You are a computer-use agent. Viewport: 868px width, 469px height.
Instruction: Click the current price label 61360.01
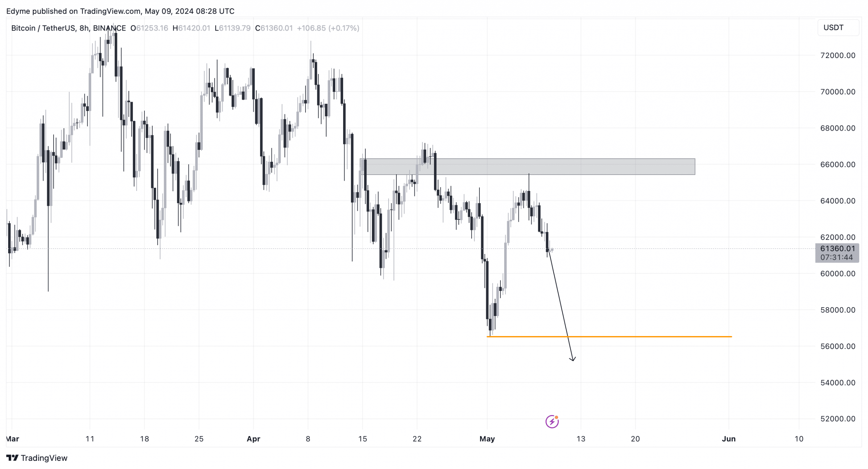[837, 249]
